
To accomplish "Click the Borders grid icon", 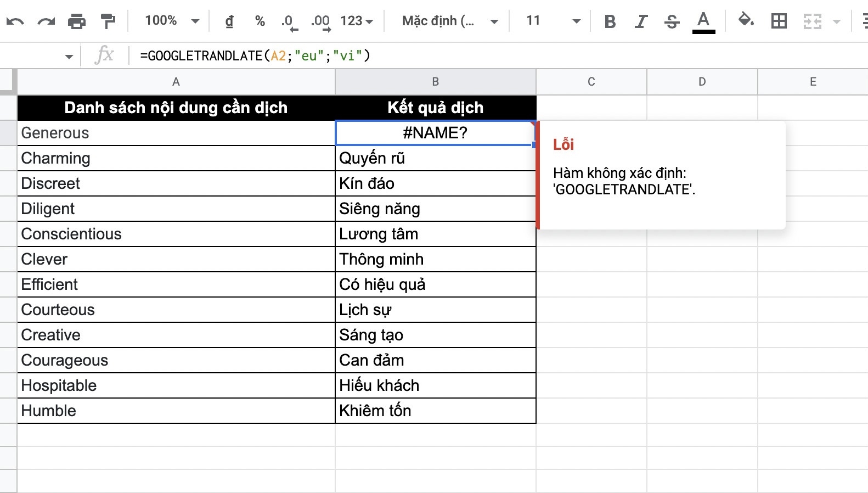I will tap(779, 21).
